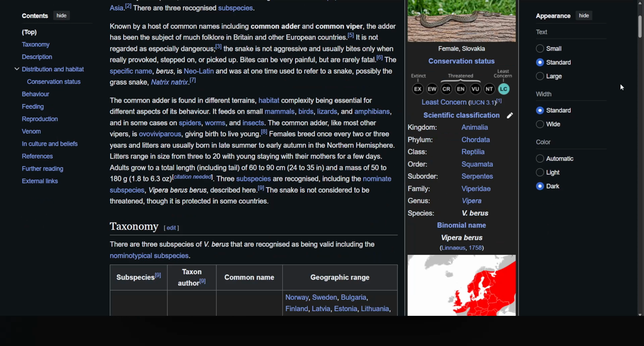This screenshot has width=644, height=346.
Task: Click the edit link next to Taxonomy
Action: pos(172,228)
